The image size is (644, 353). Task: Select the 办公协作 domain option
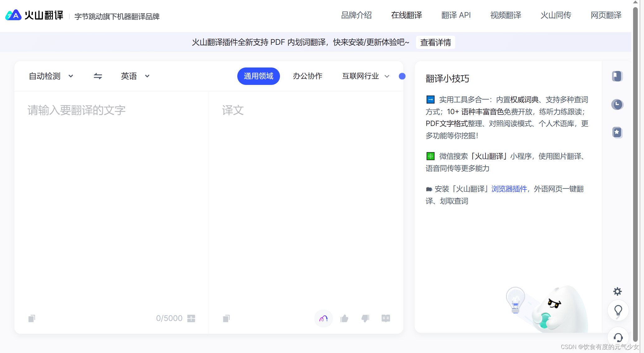point(307,76)
